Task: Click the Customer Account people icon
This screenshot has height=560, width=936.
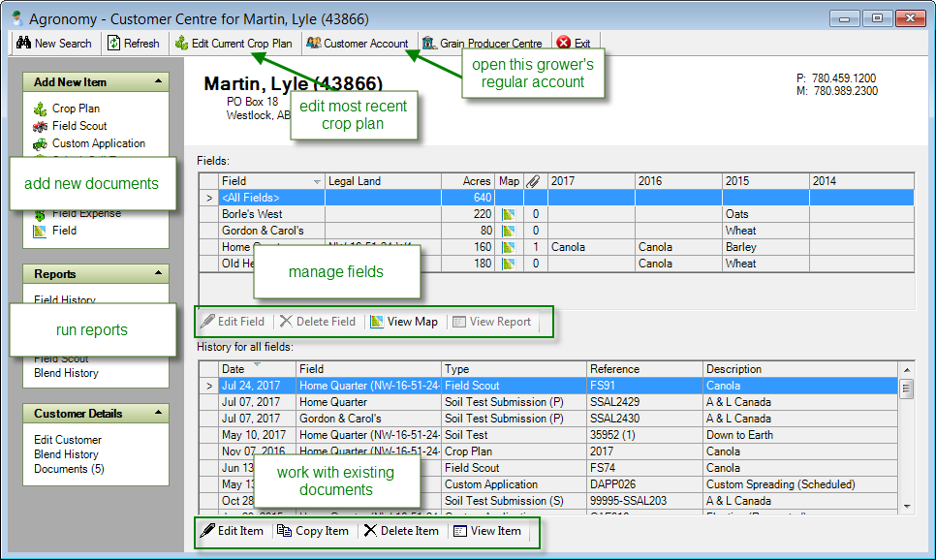Action: (x=313, y=43)
